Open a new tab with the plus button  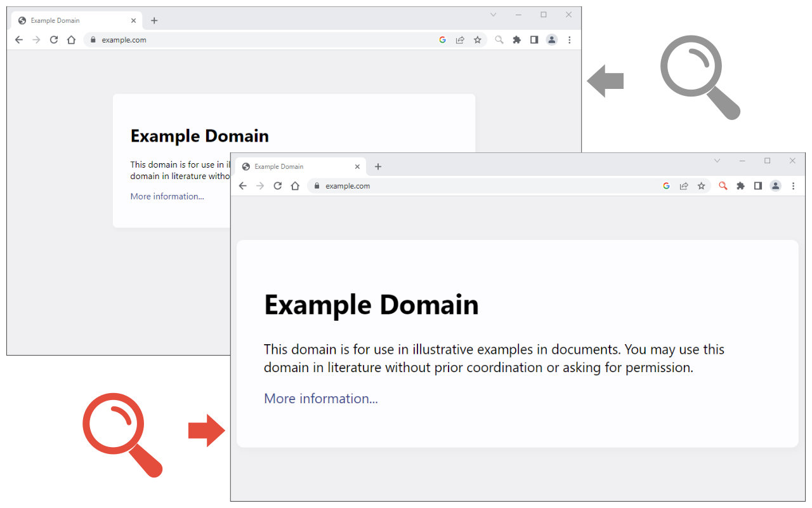click(378, 166)
